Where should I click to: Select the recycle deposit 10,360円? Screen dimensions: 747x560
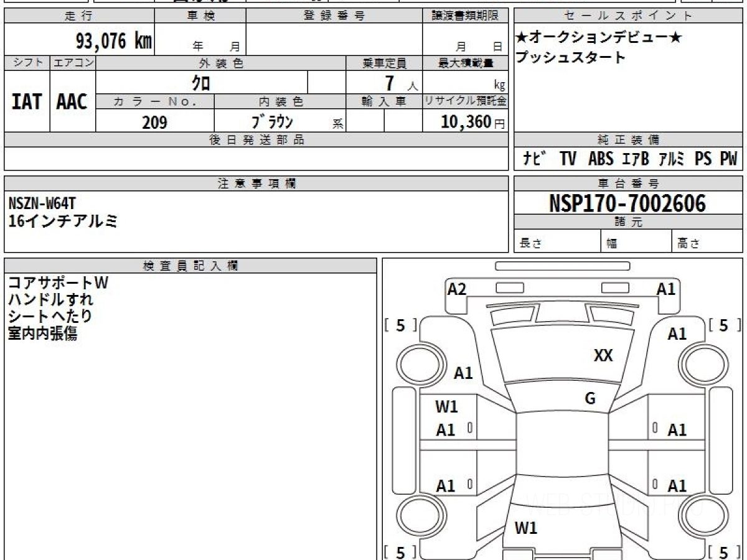click(473, 121)
